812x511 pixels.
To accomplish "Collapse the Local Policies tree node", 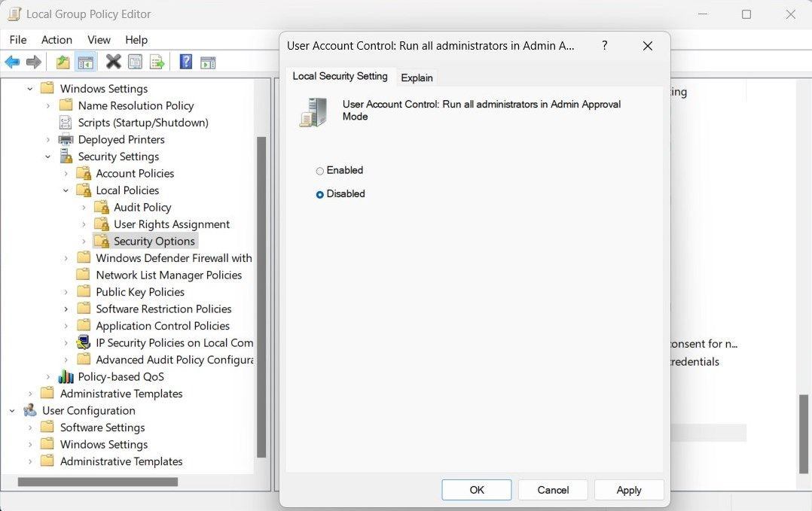I will point(67,190).
